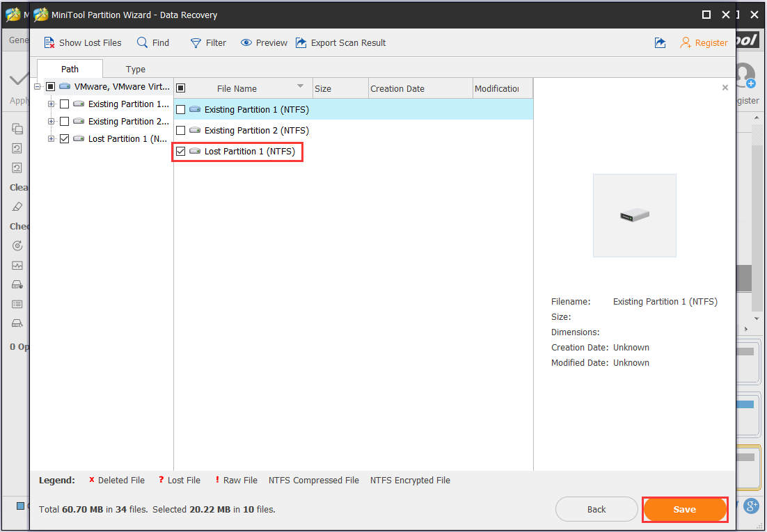Check Existing Partition 2 in tree
The image size is (767, 532).
point(64,121)
